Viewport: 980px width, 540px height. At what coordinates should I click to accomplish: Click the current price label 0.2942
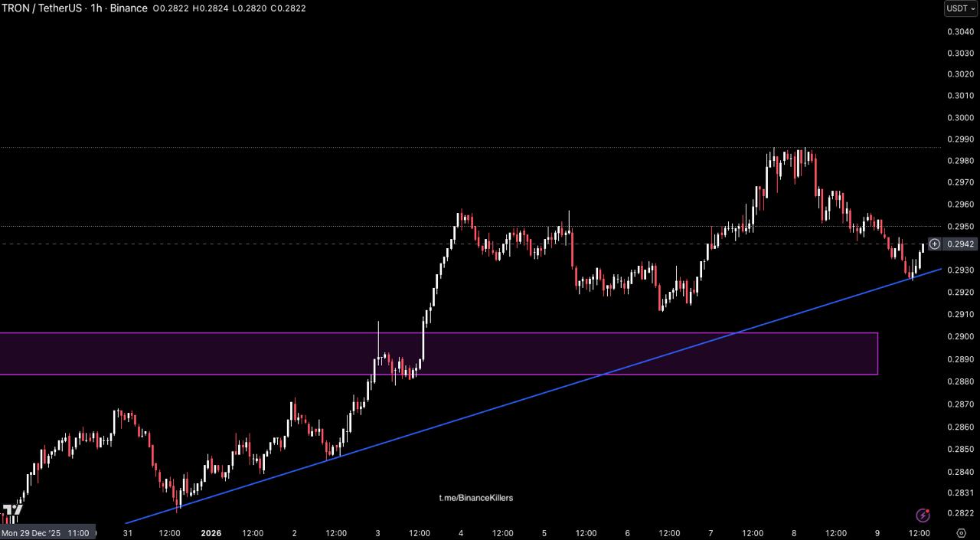[x=961, y=244]
